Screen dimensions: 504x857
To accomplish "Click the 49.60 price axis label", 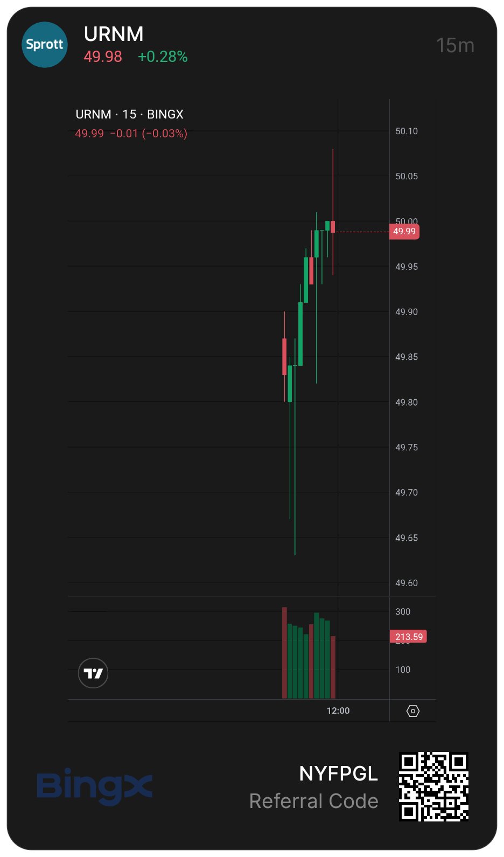I will click(407, 583).
